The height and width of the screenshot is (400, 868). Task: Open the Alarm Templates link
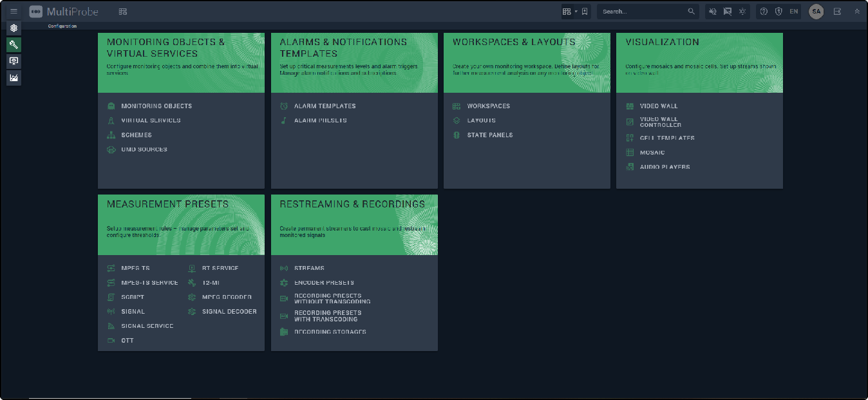tap(325, 106)
